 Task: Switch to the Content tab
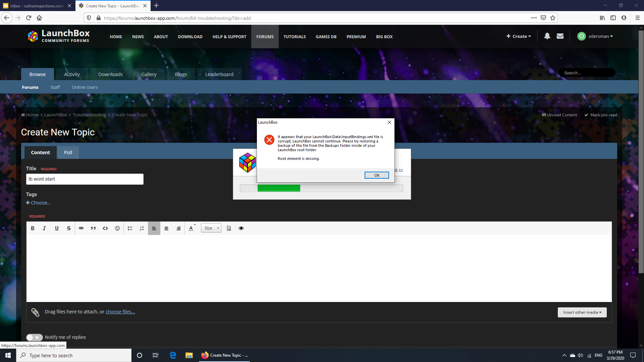pyautogui.click(x=41, y=153)
